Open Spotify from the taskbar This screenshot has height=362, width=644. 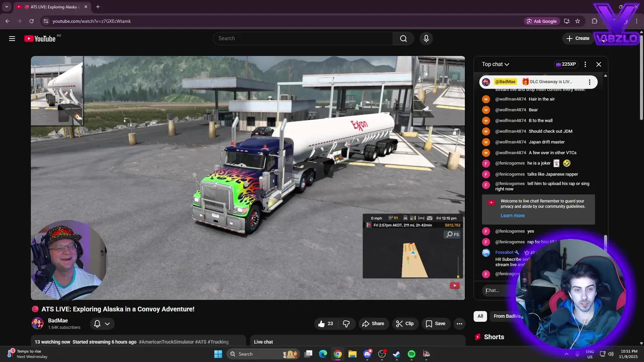412,354
